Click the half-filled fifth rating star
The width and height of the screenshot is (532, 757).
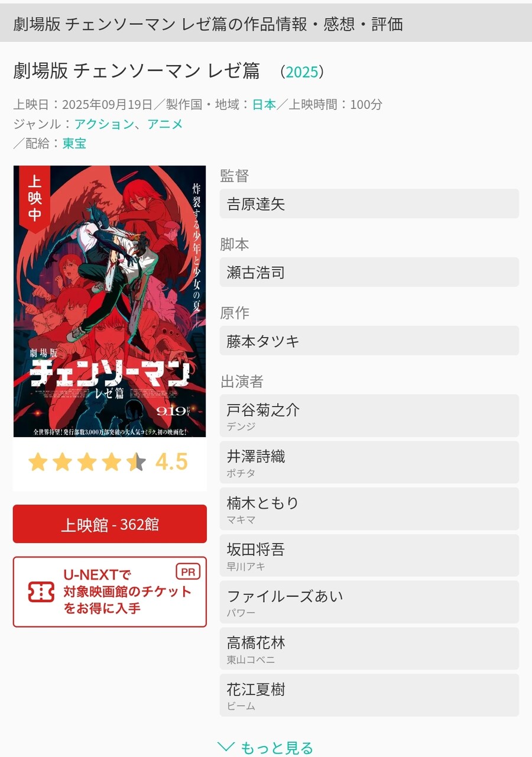pos(136,461)
